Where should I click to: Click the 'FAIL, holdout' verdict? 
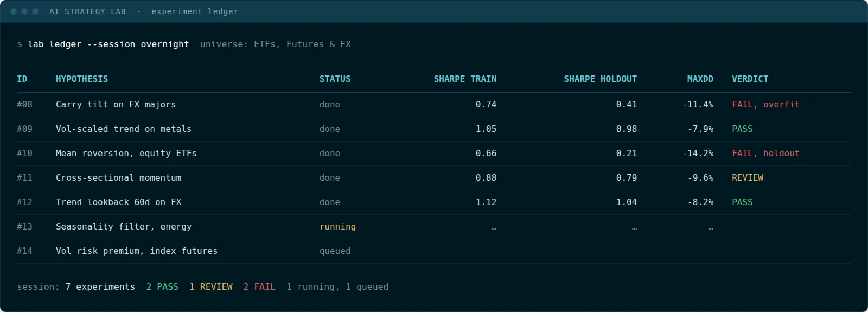(765, 154)
